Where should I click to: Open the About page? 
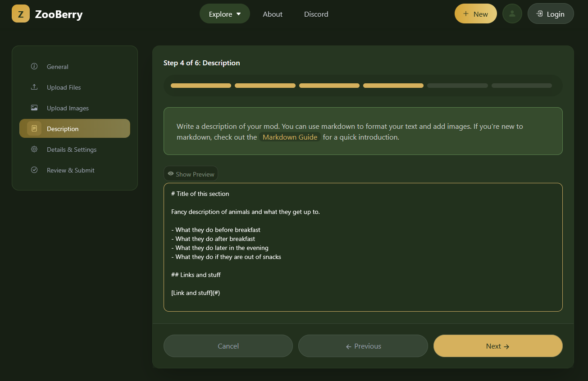tap(273, 14)
